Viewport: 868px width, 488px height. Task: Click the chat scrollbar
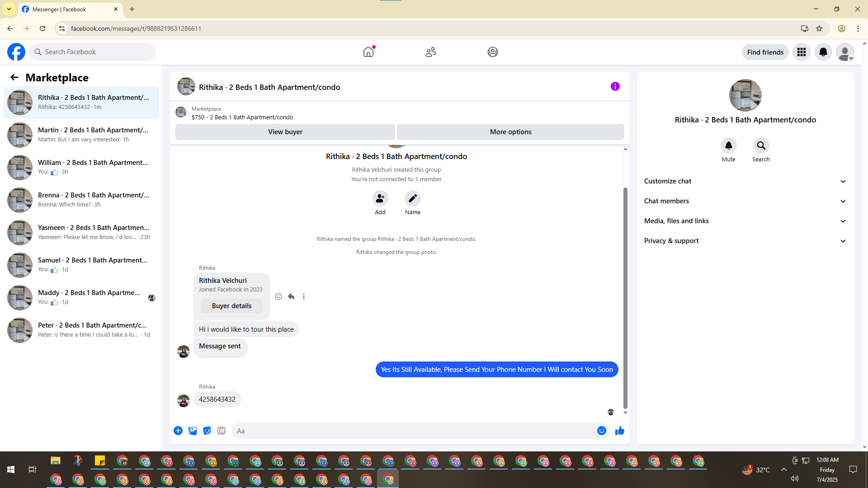click(625, 298)
